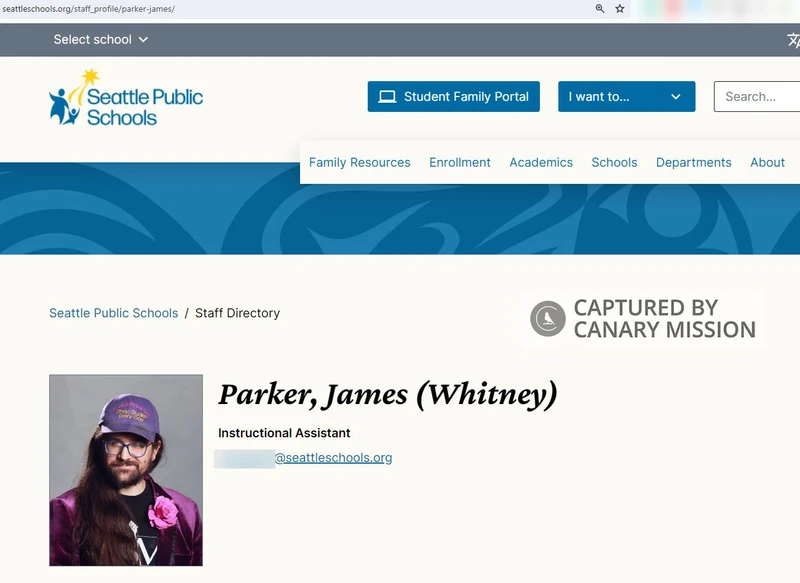Click the Staff Directory breadcrumb text

tap(237, 313)
